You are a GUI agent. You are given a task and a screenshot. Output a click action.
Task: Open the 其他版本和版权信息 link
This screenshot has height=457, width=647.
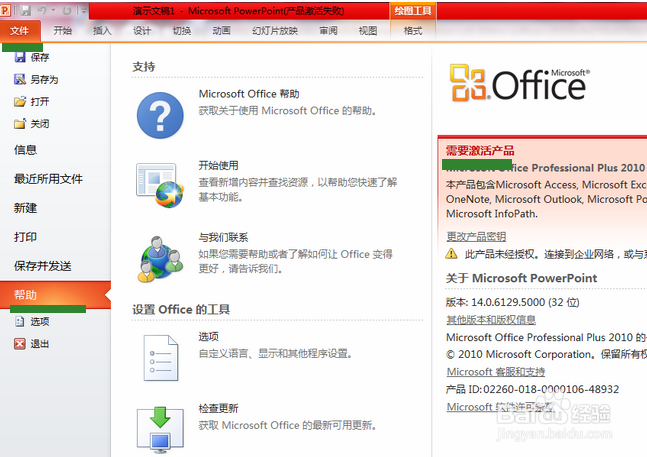coord(491,320)
